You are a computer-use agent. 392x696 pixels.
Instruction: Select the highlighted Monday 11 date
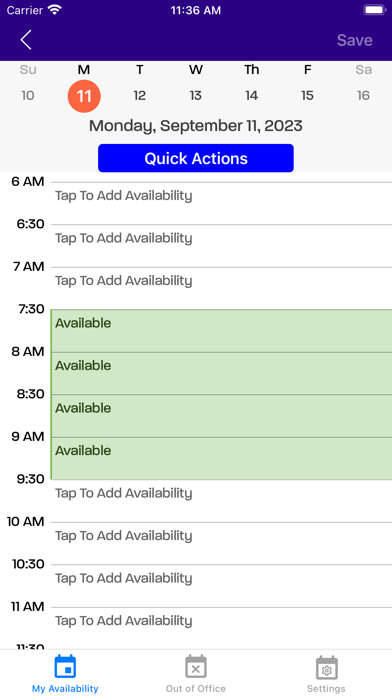[84, 96]
